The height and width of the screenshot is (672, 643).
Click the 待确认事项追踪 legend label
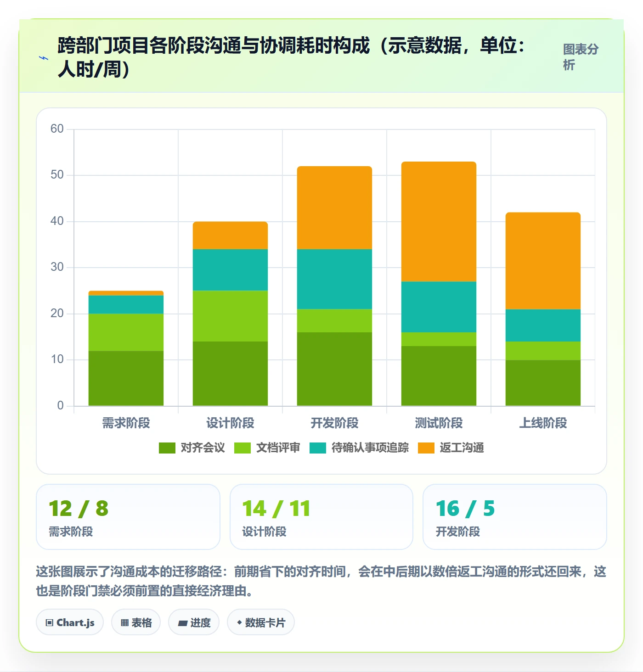(370, 448)
